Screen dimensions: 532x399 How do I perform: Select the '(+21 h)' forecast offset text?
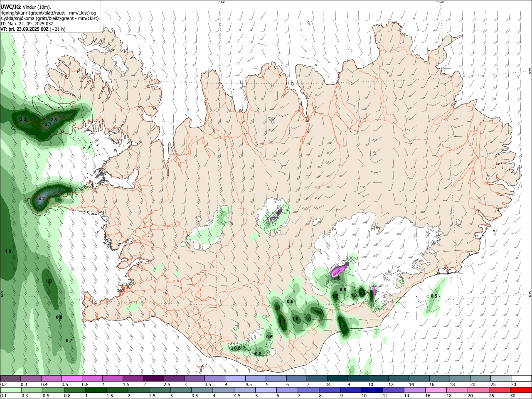point(57,29)
